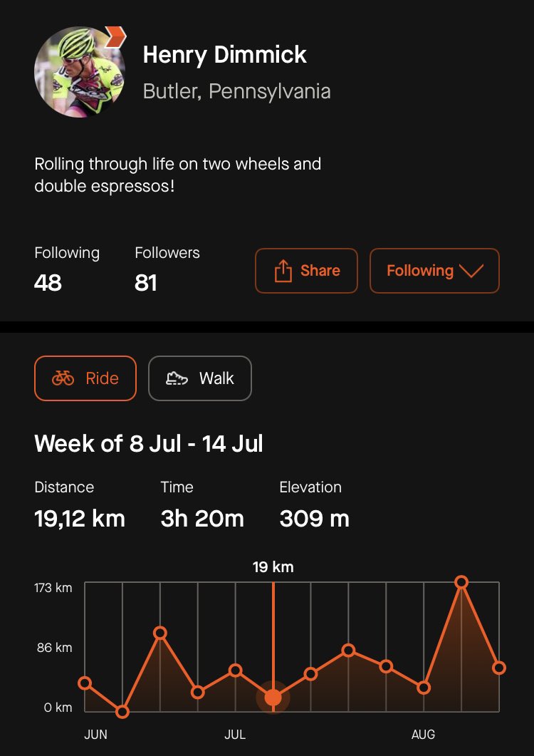Screen dimensions: 534x756
Task: Select the zero km data point in June
Action: pyautogui.click(x=122, y=711)
